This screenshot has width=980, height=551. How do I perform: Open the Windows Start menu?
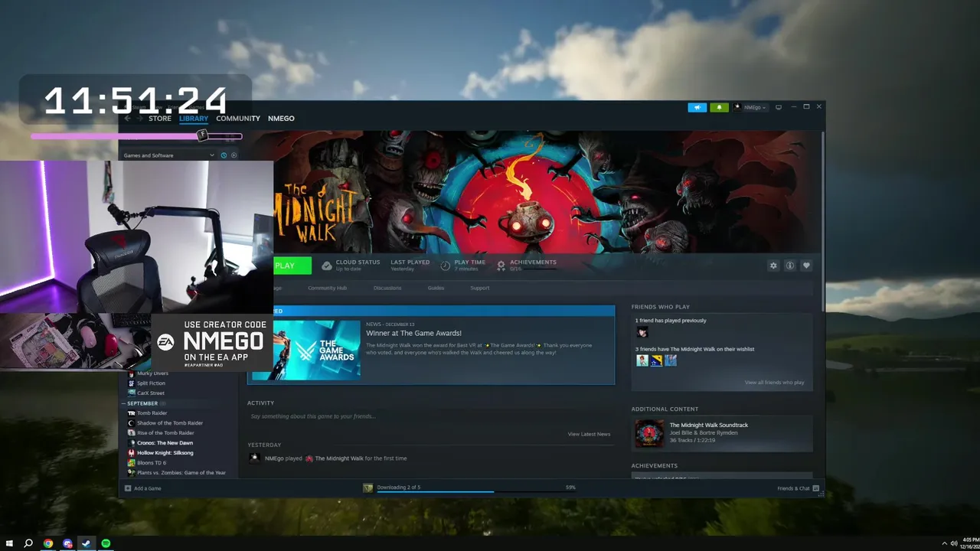coord(9,543)
